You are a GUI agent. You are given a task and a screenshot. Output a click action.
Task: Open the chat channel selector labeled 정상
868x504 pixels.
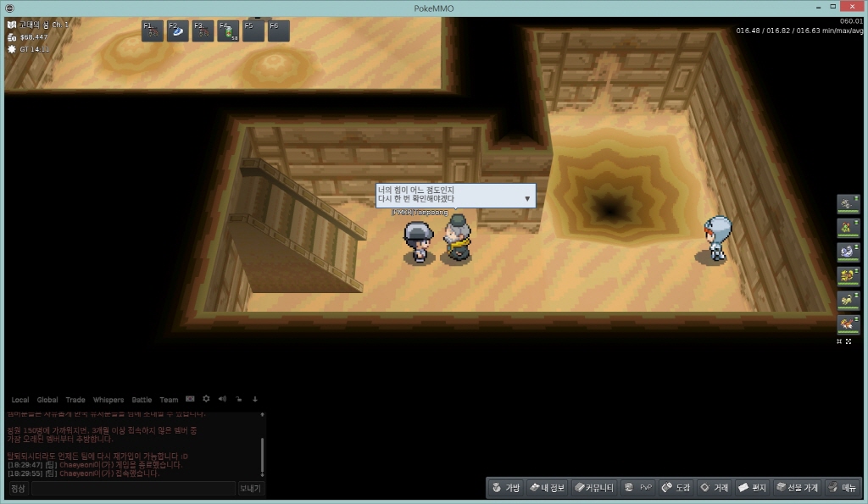coord(18,489)
